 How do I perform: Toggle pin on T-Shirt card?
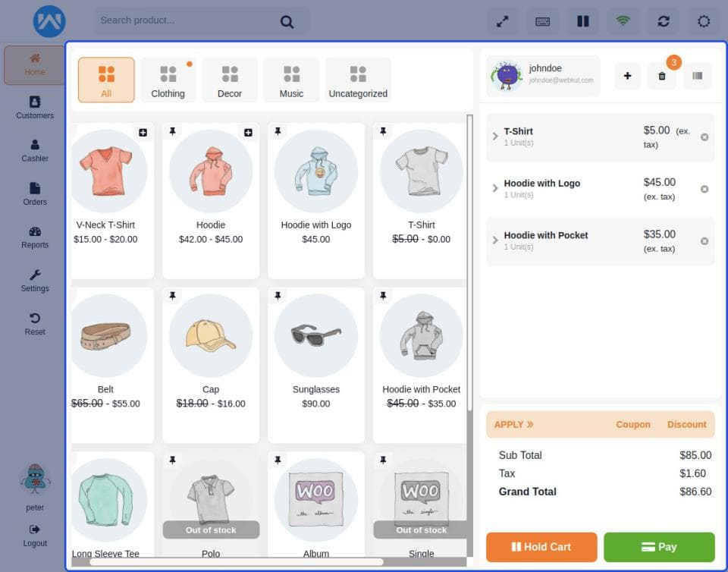coord(383,131)
